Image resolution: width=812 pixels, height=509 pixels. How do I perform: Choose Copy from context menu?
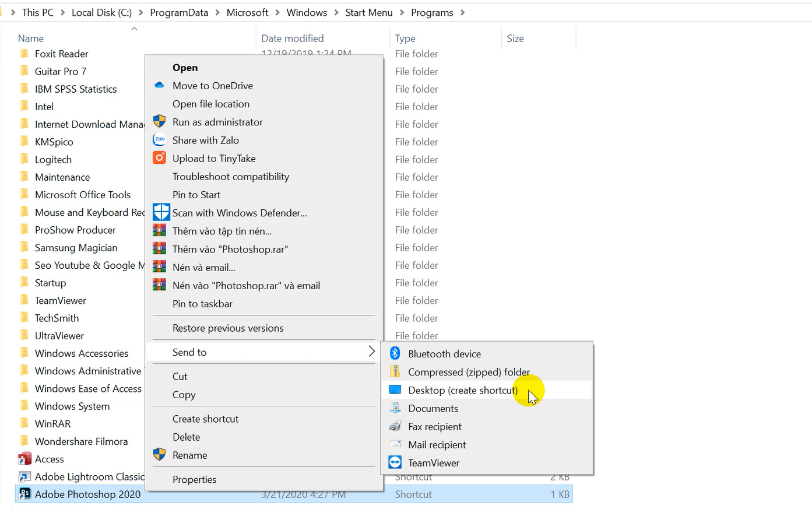point(184,395)
